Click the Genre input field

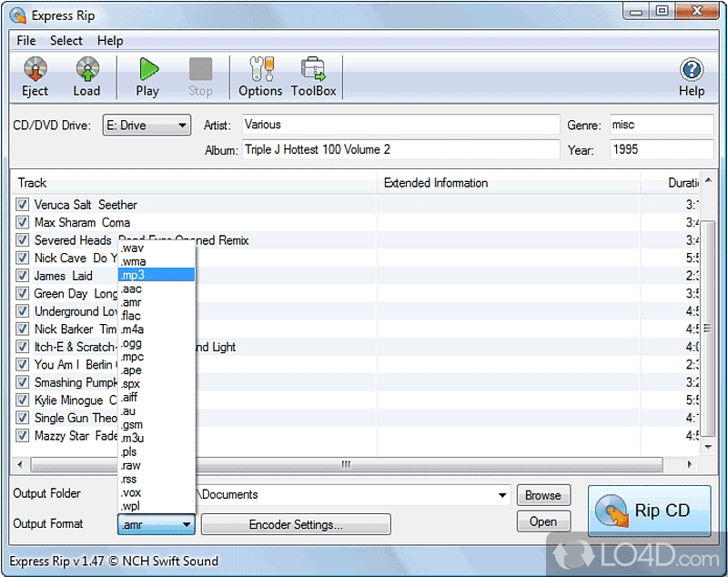tap(662, 125)
